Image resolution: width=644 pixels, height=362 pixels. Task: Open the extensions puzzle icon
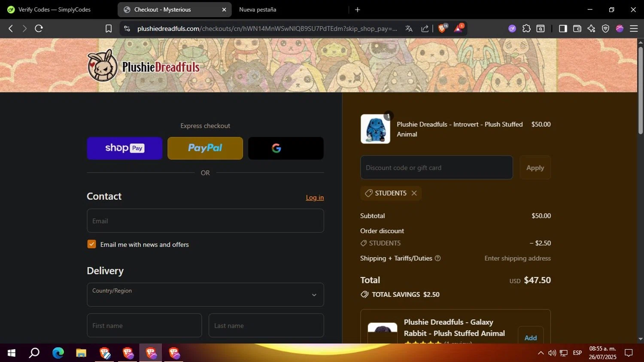click(x=526, y=28)
